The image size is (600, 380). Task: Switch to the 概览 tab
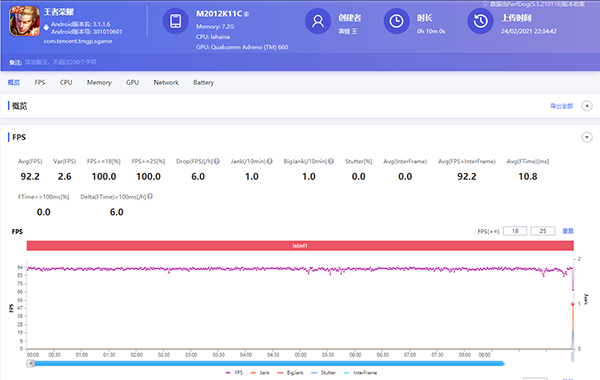tap(14, 82)
